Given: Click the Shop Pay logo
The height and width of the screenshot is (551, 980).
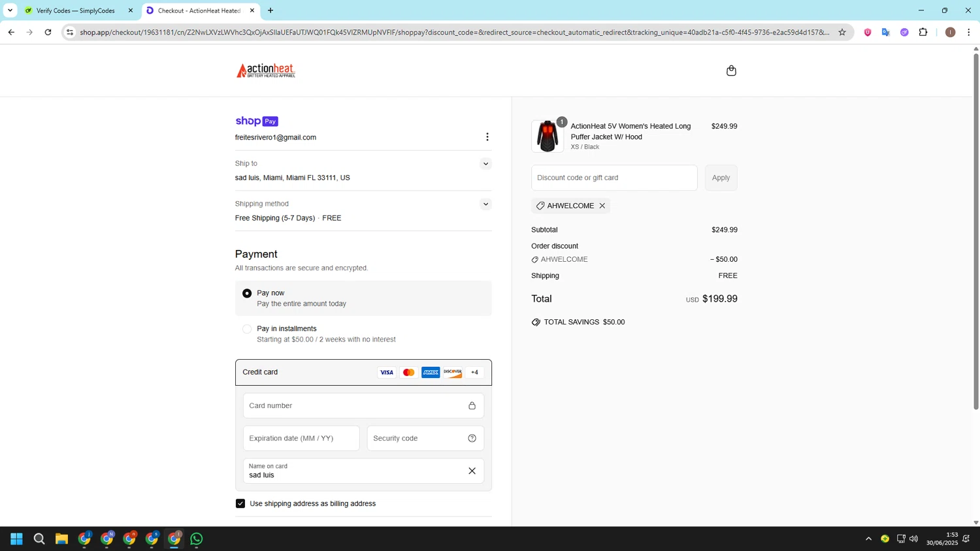Looking at the screenshot, I should pyautogui.click(x=257, y=121).
